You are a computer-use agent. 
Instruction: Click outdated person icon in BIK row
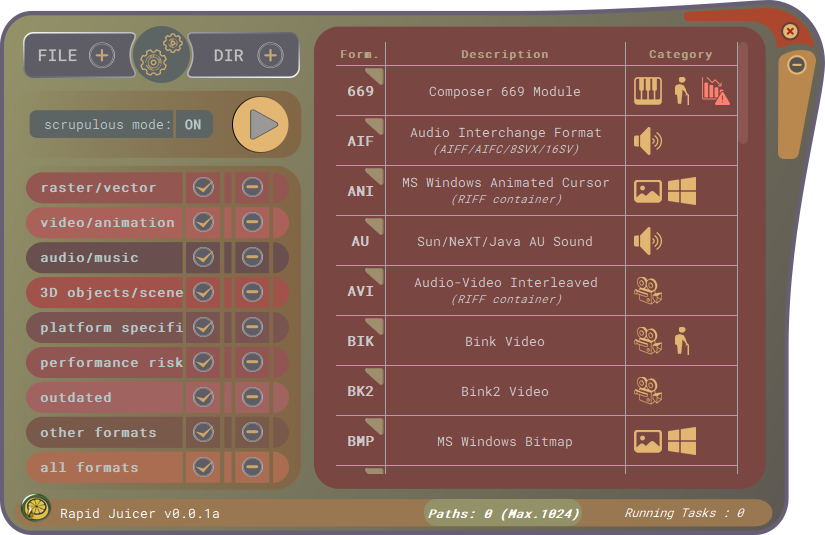pyautogui.click(x=681, y=340)
